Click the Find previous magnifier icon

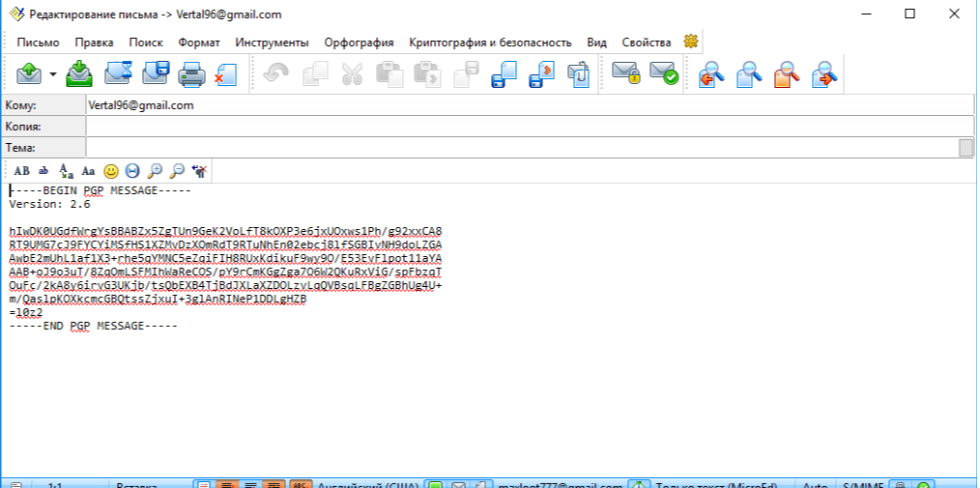point(711,73)
